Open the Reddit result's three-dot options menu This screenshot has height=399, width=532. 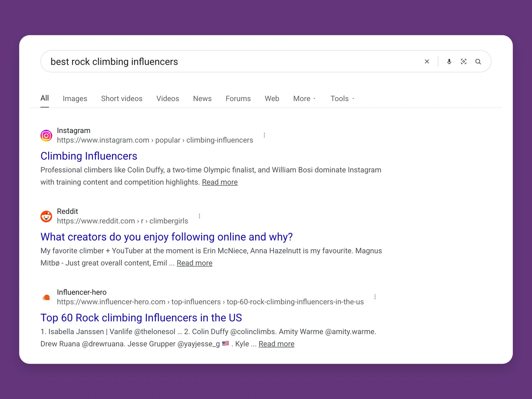point(199,216)
